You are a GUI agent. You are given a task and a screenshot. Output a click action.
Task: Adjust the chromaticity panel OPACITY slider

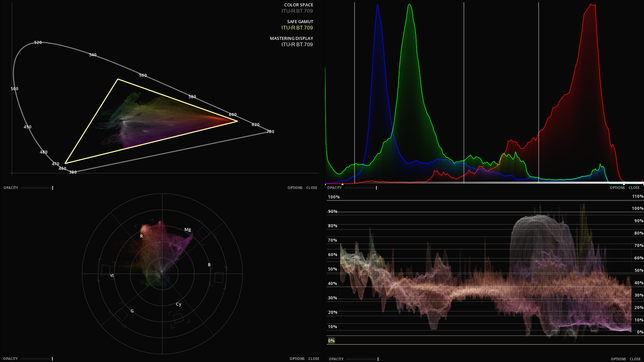tap(37, 188)
